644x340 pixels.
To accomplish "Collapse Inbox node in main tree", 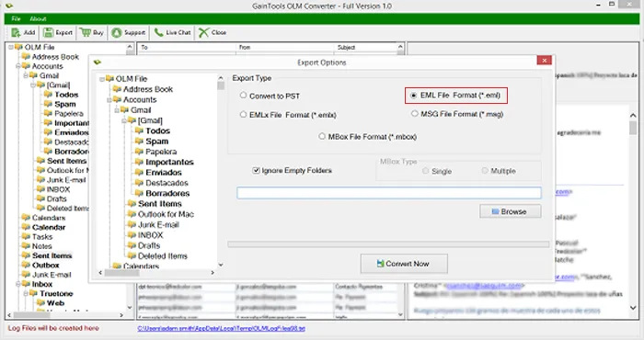I will click(18, 284).
